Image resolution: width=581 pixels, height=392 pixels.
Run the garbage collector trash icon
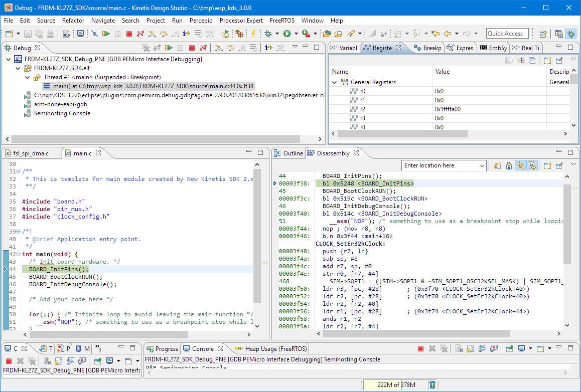(432, 384)
